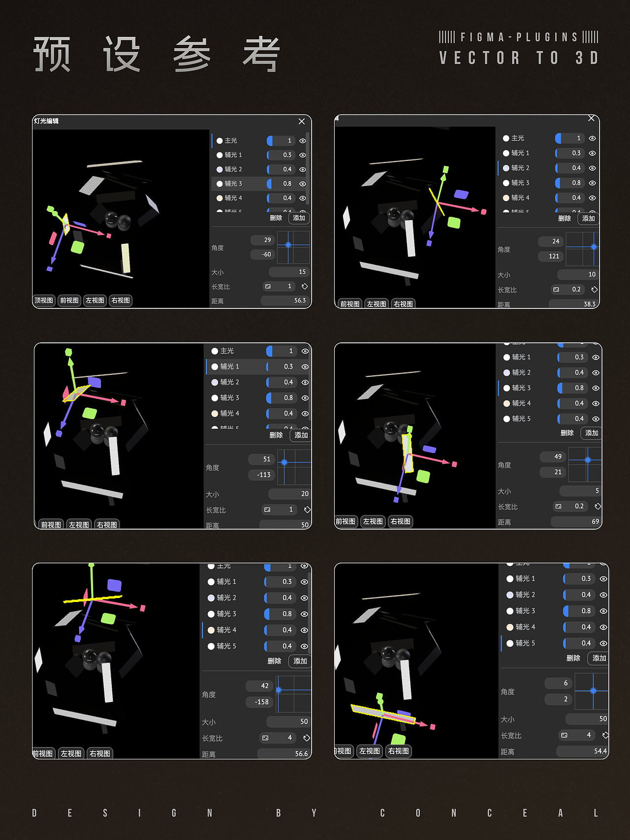
Task: Switch to 左视图 in panel with distance 56.6
Action: point(71,753)
